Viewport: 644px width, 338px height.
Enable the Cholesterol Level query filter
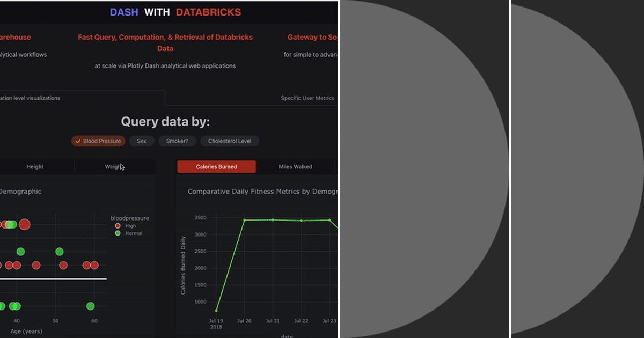point(230,141)
